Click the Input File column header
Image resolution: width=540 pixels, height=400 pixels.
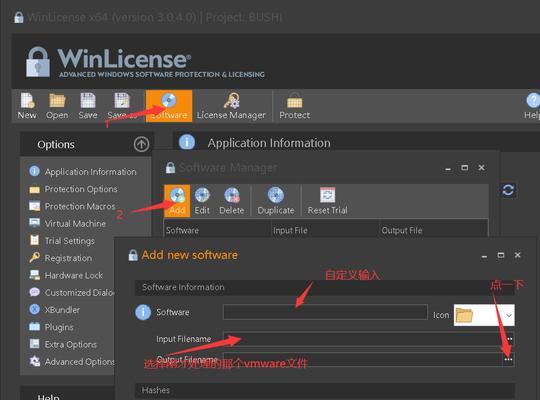point(325,230)
